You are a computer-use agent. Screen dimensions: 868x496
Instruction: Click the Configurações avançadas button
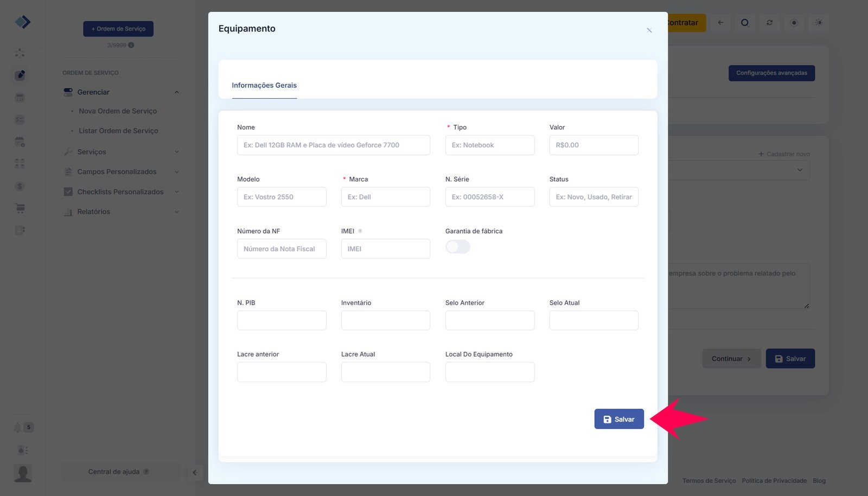[x=771, y=73]
